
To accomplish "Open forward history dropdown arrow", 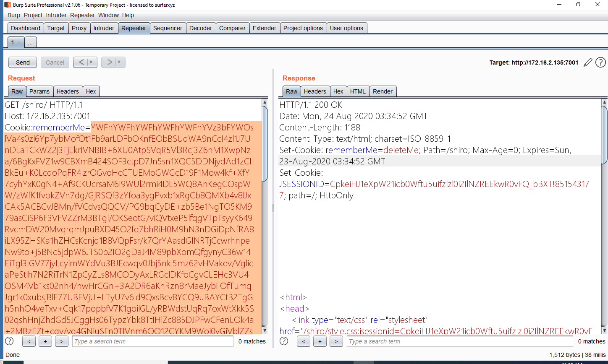I will [120, 62].
